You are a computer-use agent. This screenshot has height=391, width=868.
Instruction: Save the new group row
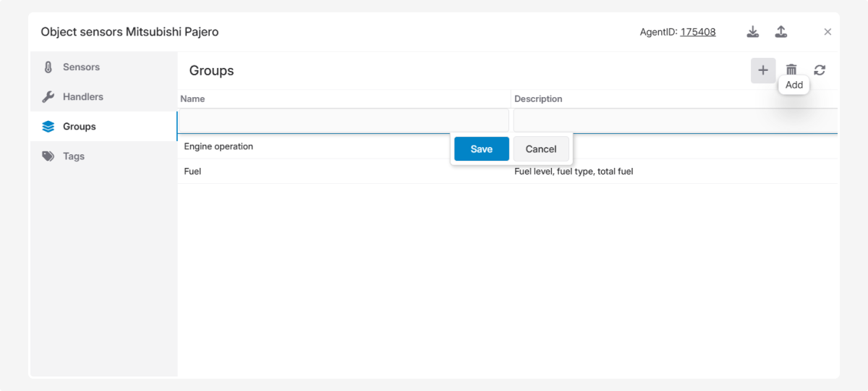481,149
